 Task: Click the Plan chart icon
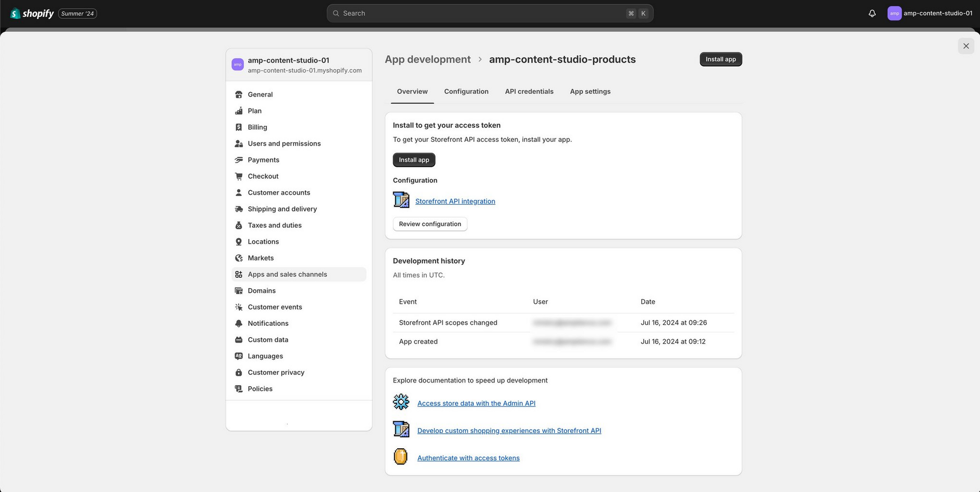[x=239, y=111]
